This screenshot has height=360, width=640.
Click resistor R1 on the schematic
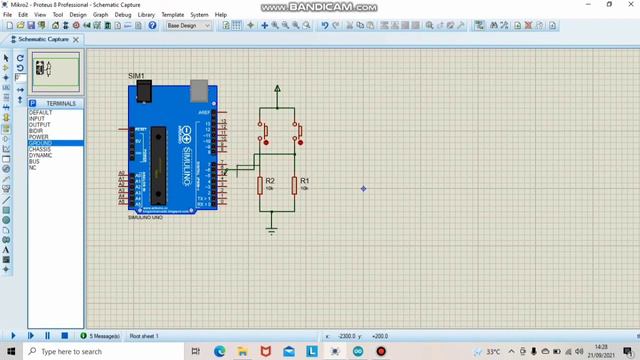pyautogui.click(x=294, y=186)
